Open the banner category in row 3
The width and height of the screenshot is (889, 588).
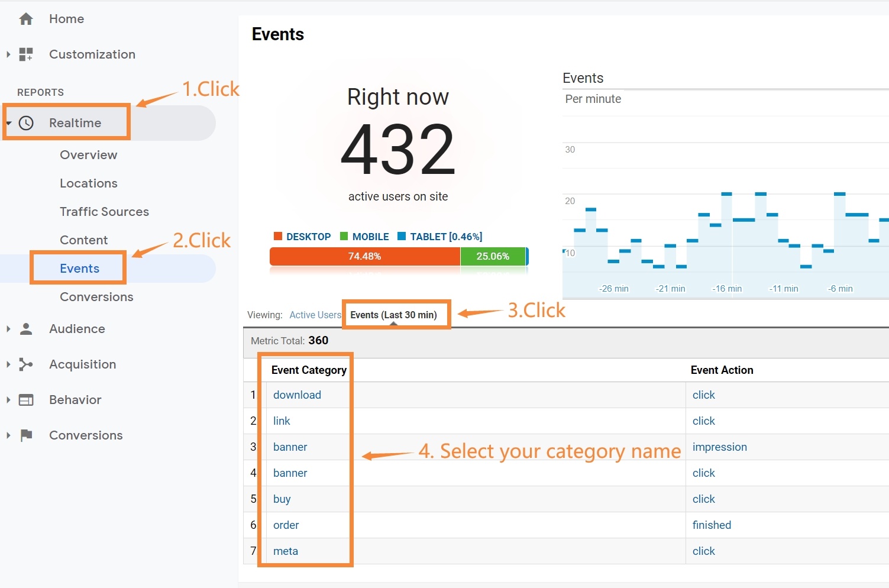[x=290, y=447]
